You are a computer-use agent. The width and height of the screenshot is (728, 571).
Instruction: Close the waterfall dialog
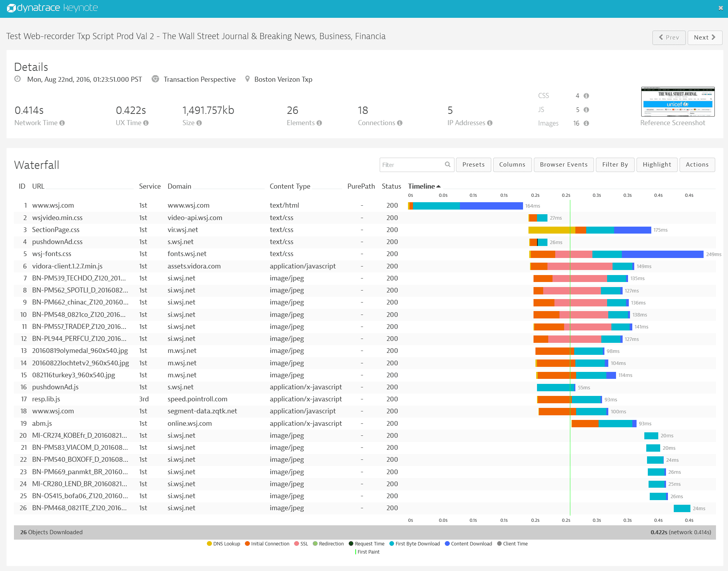(721, 8)
